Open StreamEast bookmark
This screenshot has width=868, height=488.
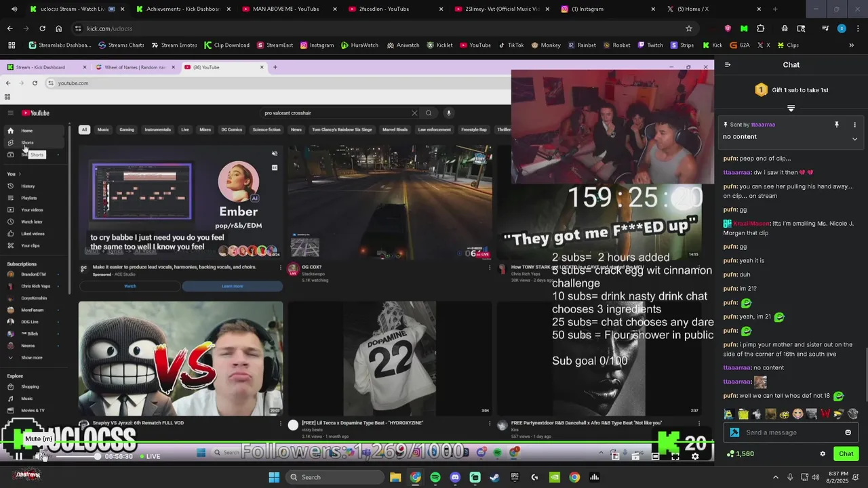point(275,45)
